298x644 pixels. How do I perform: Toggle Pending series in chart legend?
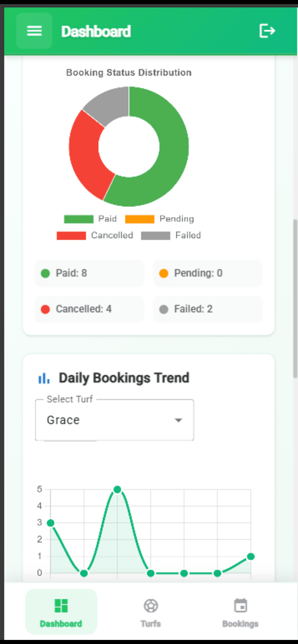(160, 219)
